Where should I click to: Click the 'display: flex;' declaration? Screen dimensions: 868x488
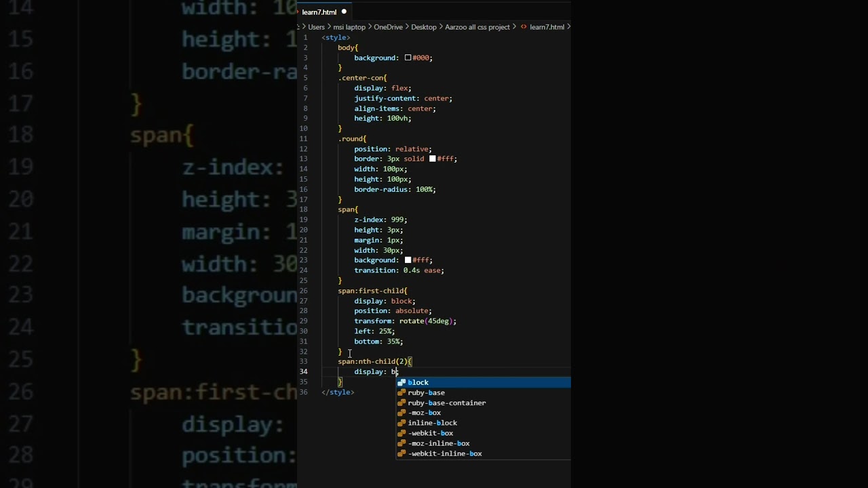382,88
